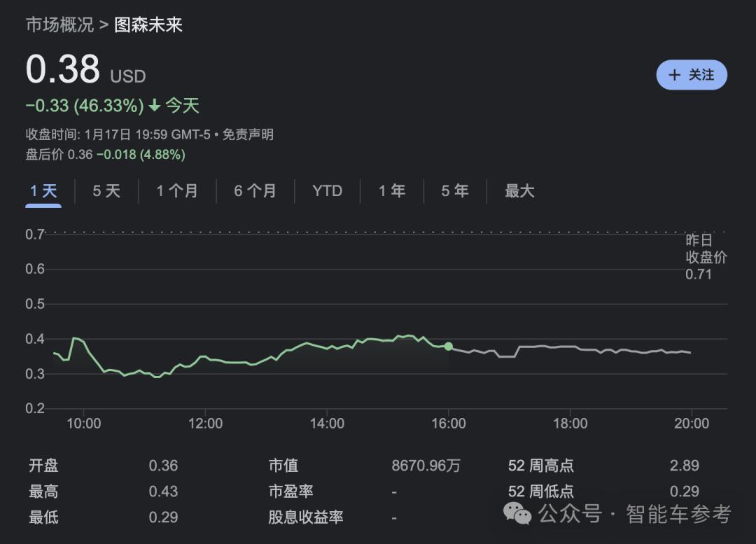Click the WeChat logo in watermark
The image size is (756, 544).
point(518,515)
